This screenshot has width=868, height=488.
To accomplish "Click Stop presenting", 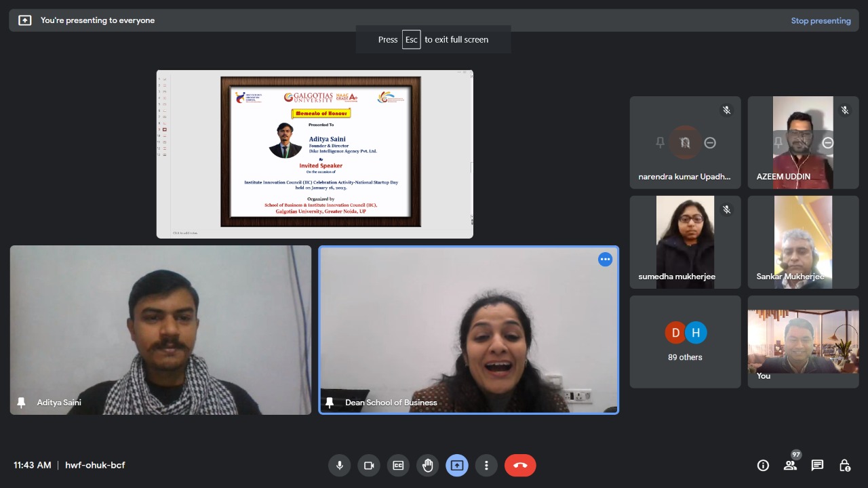I will pyautogui.click(x=821, y=21).
